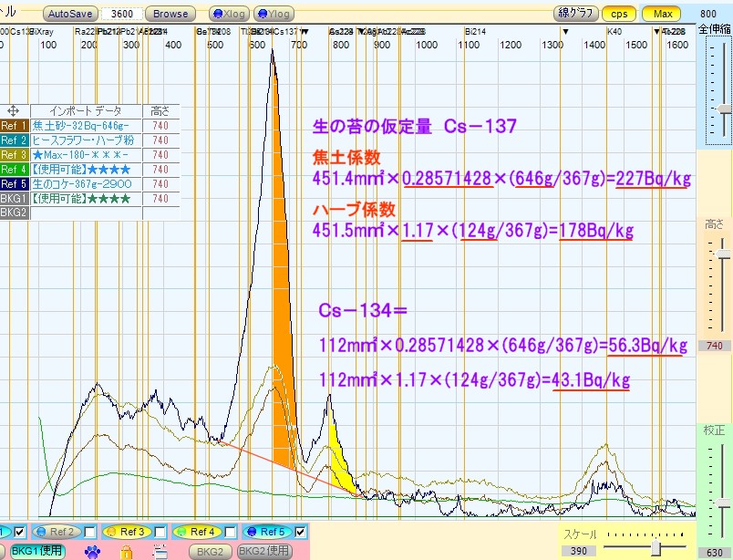Image resolution: width=733 pixels, height=560 pixels.
Task: Click the ヒースフラワー・ハーブ粉 data entry
Action: click(x=86, y=140)
